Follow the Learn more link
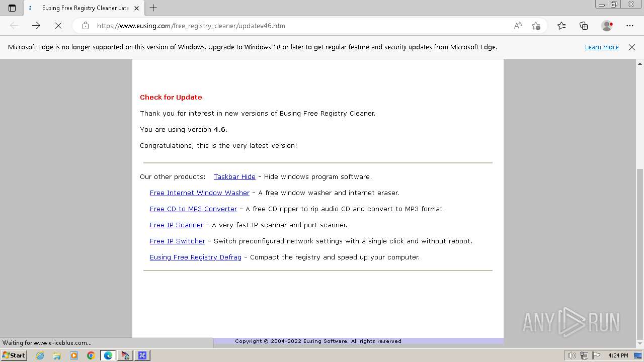The image size is (644, 362). (x=602, y=47)
